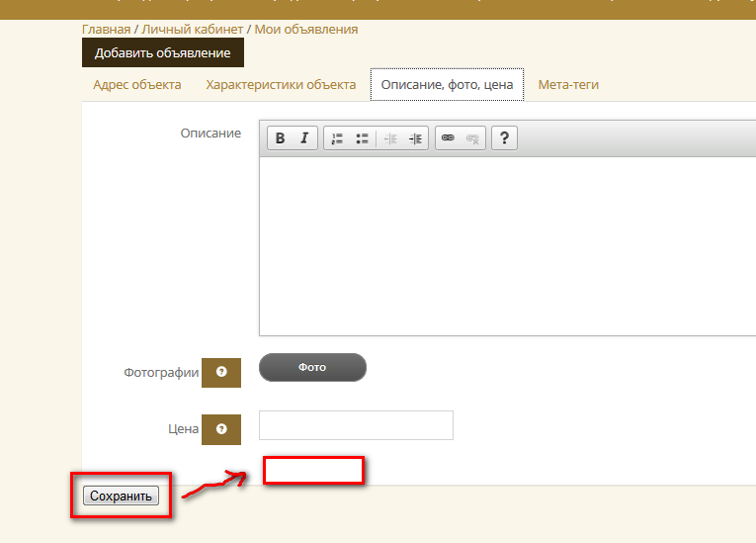Image resolution: width=756 pixels, height=543 pixels.
Task: Focus the Цена input field
Action: point(356,425)
